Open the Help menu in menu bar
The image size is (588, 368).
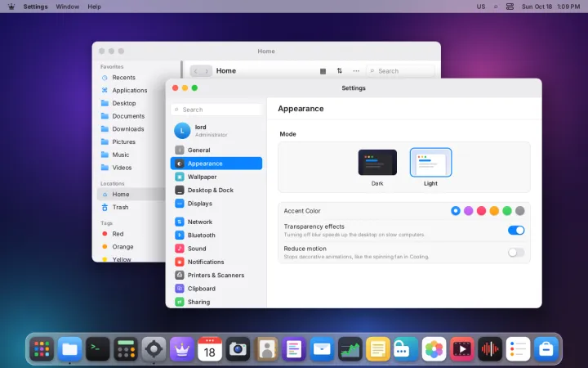94,7
